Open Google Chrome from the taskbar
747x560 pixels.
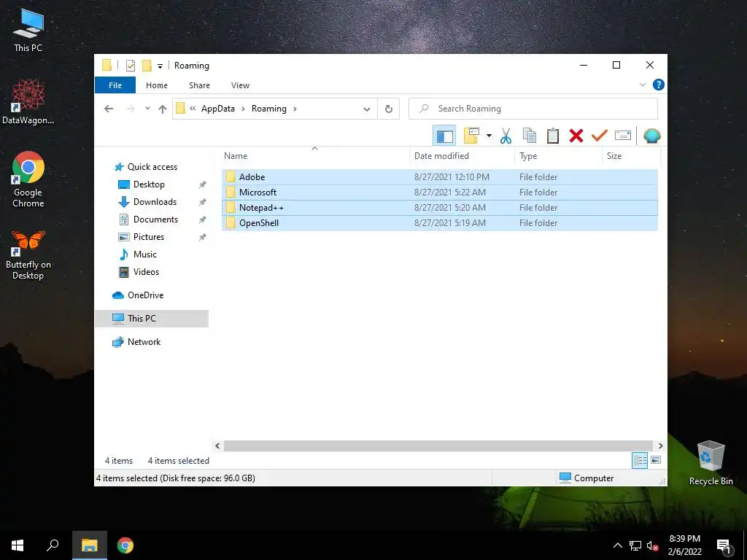pos(125,545)
